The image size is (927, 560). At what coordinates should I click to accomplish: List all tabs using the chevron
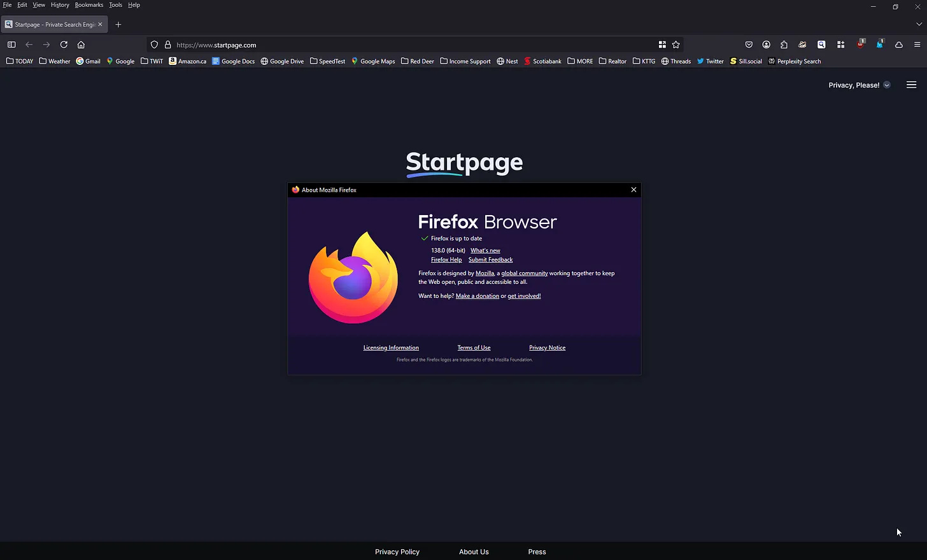919,24
